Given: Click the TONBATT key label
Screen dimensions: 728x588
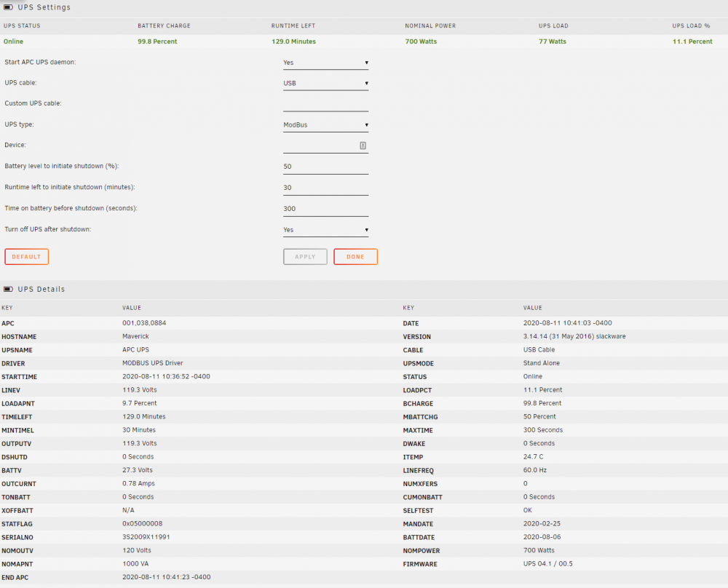Looking at the screenshot, I should pos(16,498).
